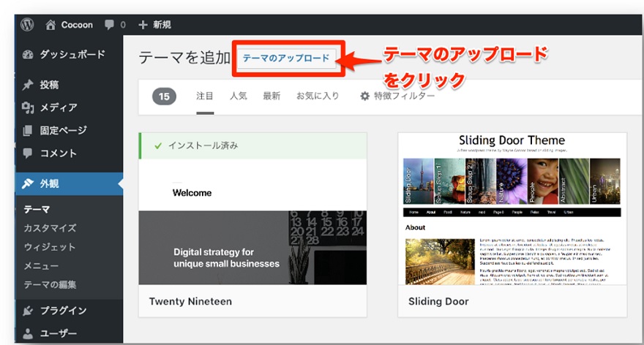The height and width of the screenshot is (345, 644).
Task: Open the メニュー submenu item
Action: pyautogui.click(x=41, y=266)
